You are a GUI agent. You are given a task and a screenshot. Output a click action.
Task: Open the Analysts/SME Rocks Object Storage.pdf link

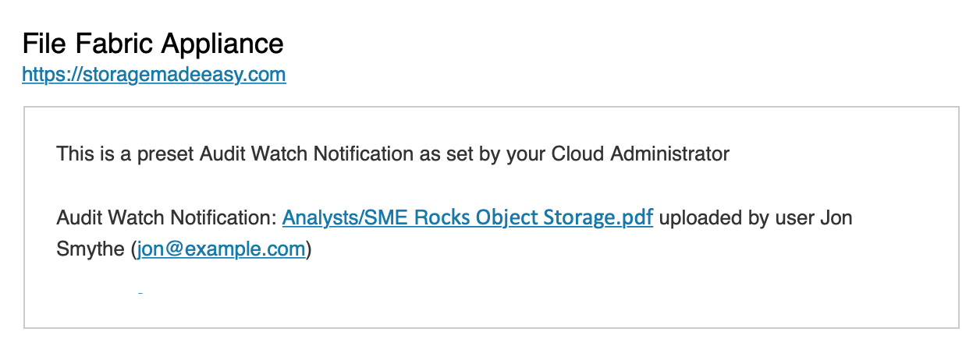click(x=467, y=217)
